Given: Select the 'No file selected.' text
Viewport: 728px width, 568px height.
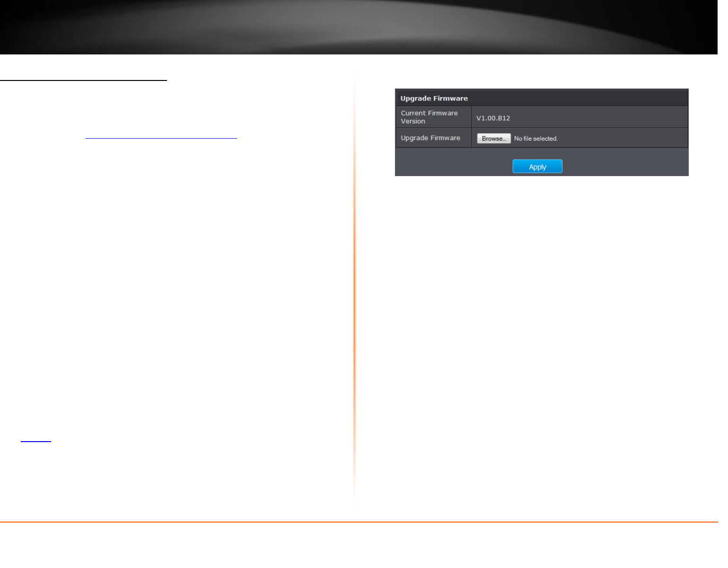Looking at the screenshot, I should coord(536,139).
